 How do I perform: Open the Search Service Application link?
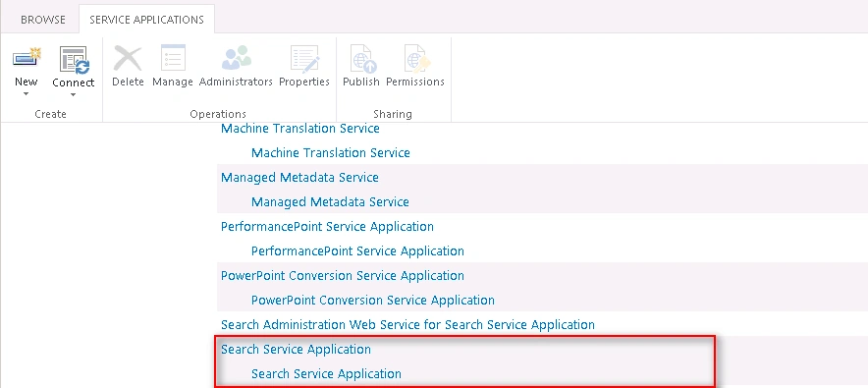click(x=296, y=350)
